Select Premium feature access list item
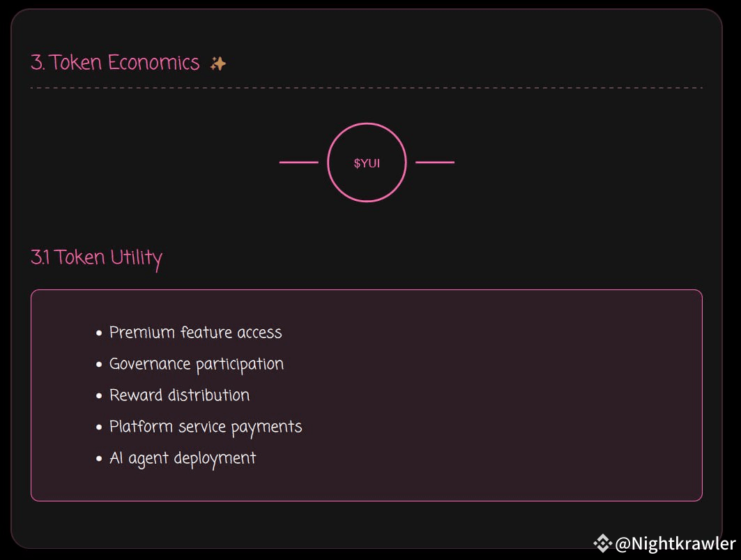Image resolution: width=741 pixels, height=560 pixels. click(x=195, y=333)
